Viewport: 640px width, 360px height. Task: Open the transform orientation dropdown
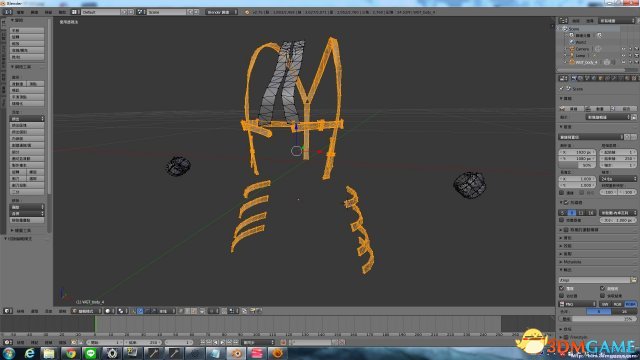coord(167,311)
